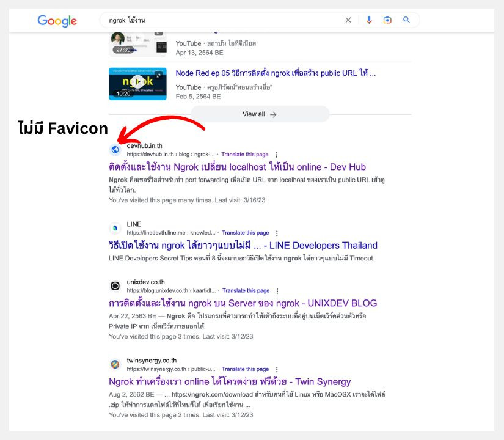Click the devhub.in.th globe favicon
The height and width of the screenshot is (440, 504).
coord(115,150)
